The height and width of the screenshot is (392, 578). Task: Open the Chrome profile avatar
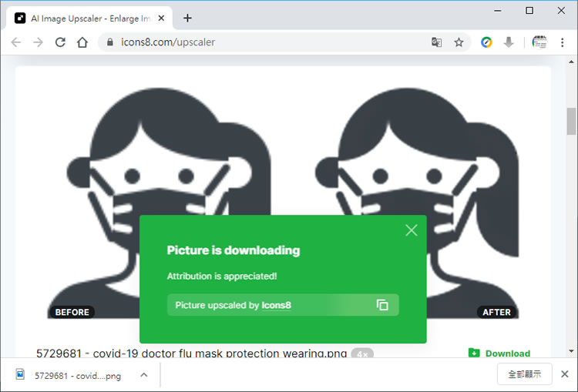[x=539, y=42]
